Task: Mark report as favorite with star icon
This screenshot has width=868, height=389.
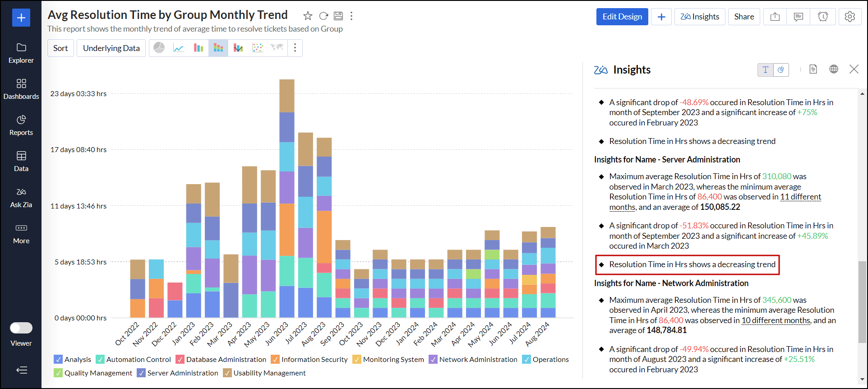Action: pos(308,16)
